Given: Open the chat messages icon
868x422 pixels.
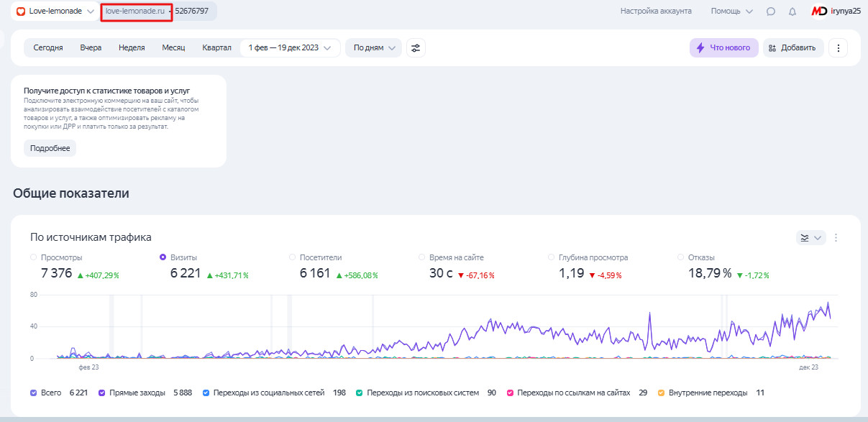Looking at the screenshot, I should [x=771, y=12].
